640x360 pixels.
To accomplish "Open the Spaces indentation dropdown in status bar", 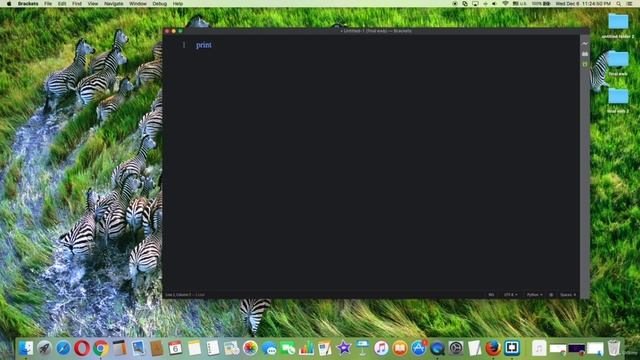I will pyautogui.click(x=568, y=295).
